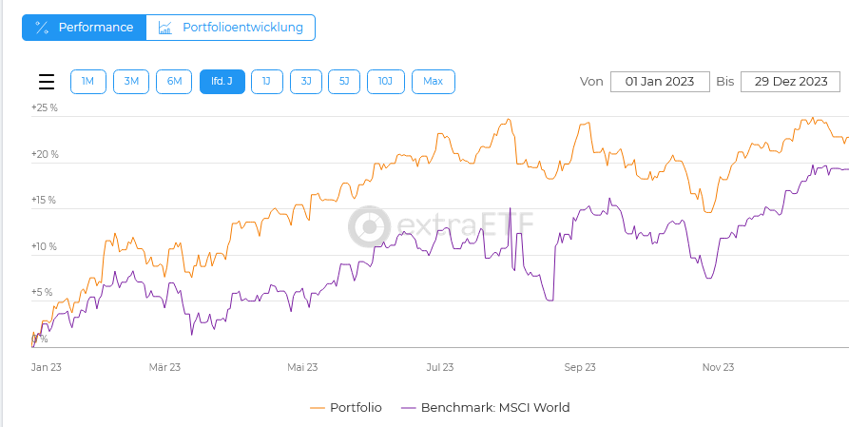Click the chart icon beside Portfolioentwicklung
Image resolution: width=868 pixels, height=427 pixels.
(x=165, y=28)
